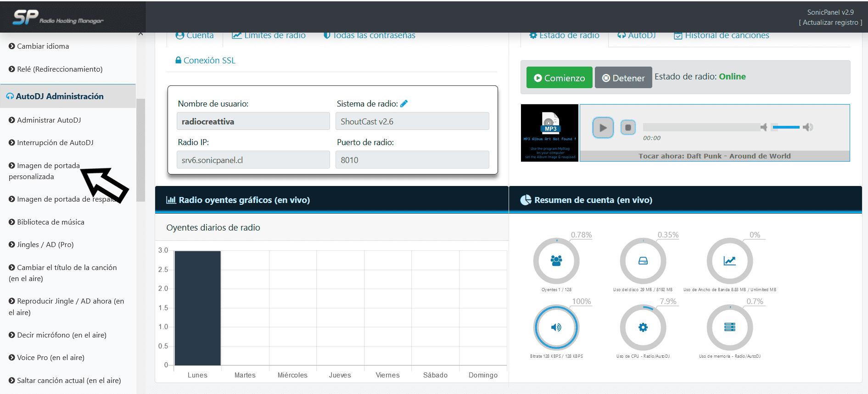The width and height of the screenshot is (868, 394).
Task: Click the pencil icon beside Sistema de radio
Action: coord(404,104)
